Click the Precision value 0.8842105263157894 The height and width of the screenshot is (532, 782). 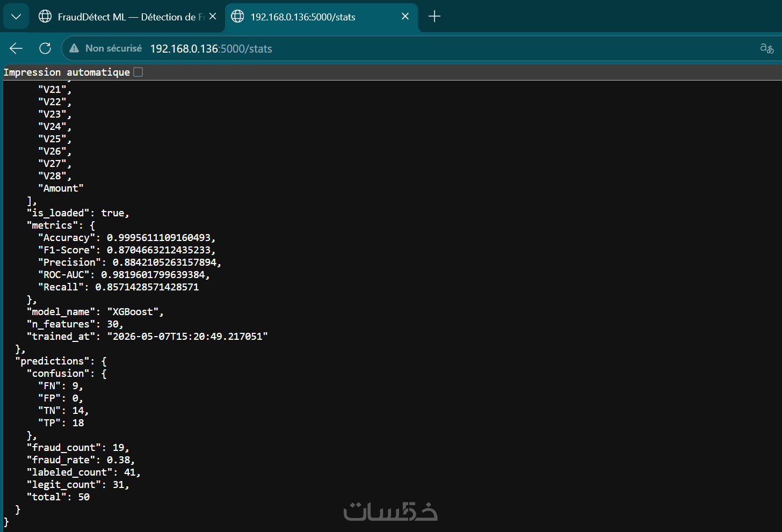tap(164, 263)
